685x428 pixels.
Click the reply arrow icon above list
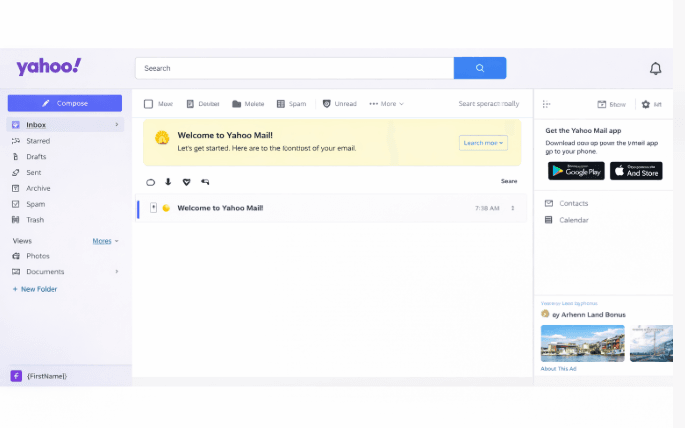[x=205, y=182]
